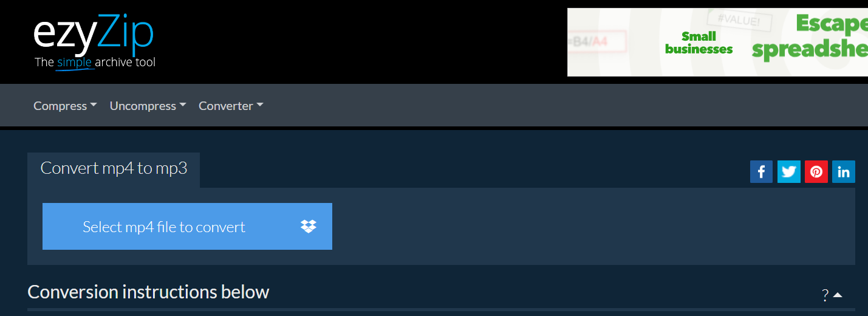This screenshot has height=316, width=868.
Task: Pin this page with Pinterest icon
Action: (x=816, y=172)
